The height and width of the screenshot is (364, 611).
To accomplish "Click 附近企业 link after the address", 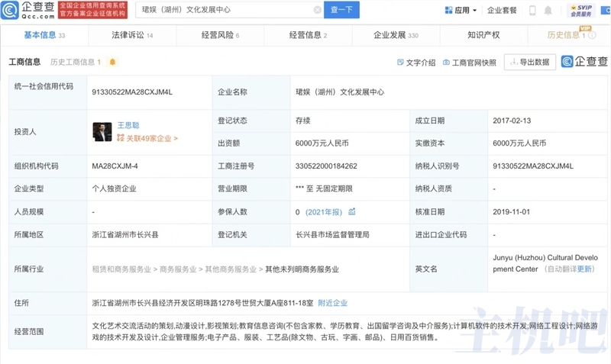I will point(332,303).
